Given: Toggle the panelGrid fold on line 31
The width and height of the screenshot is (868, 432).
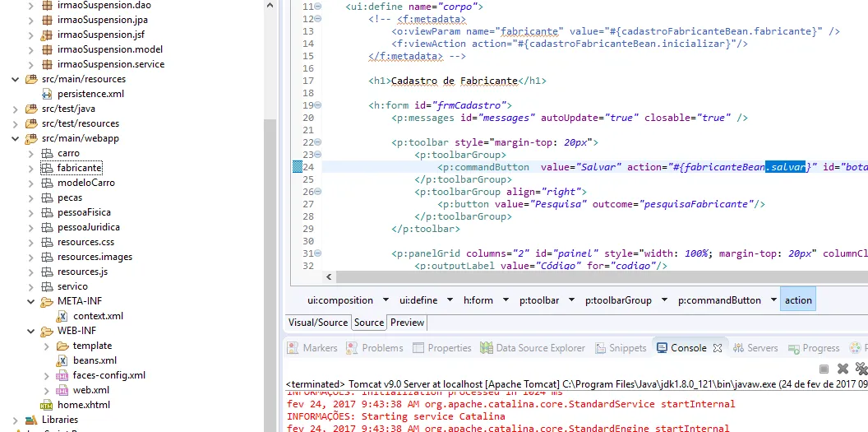Looking at the screenshot, I should pyautogui.click(x=318, y=253).
